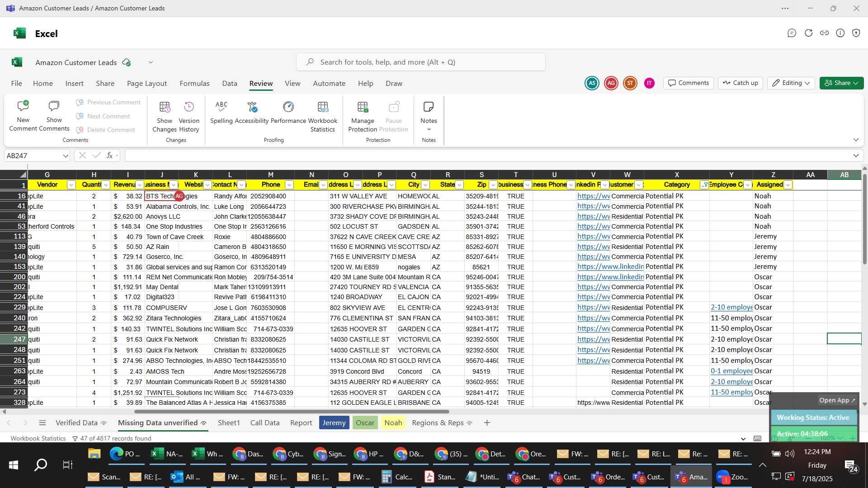Click the formula bar input
This screenshot has width=868, height=488.
[x=488, y=156]
